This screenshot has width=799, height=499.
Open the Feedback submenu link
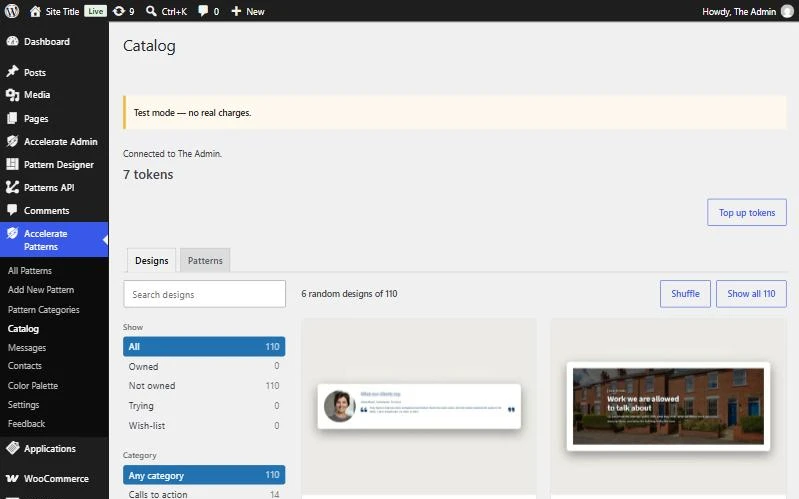point(26,424)
